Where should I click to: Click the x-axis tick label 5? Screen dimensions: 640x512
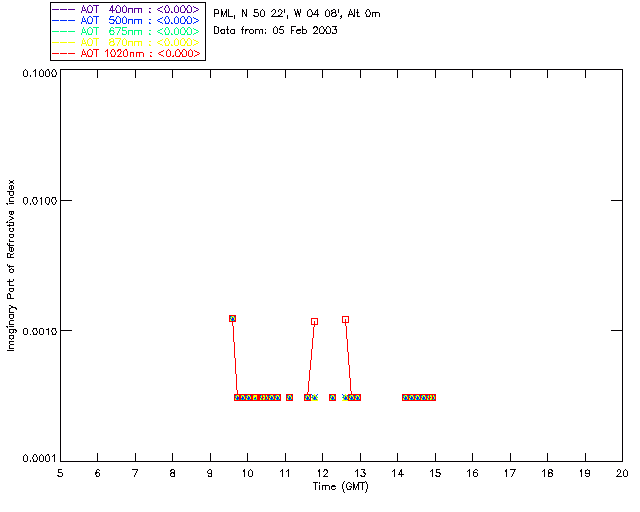(60, 473)
